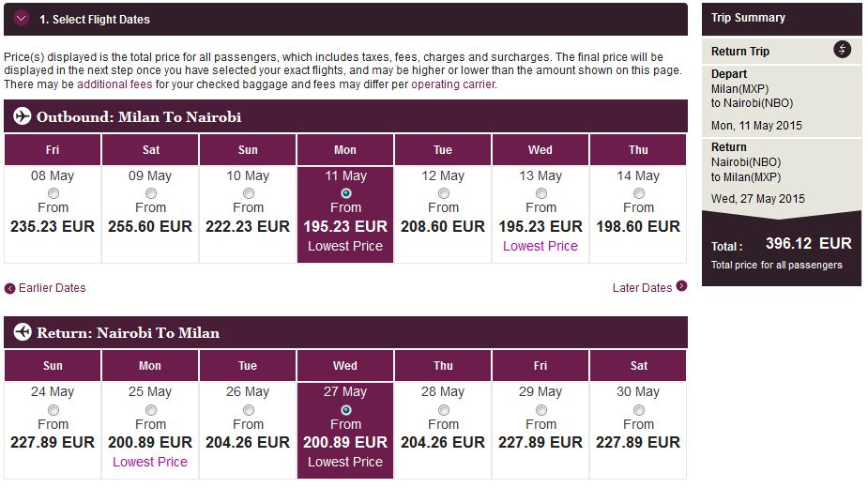Click the Later Dates arrow icon
This screenshot has height=488, width=868.
681,286
